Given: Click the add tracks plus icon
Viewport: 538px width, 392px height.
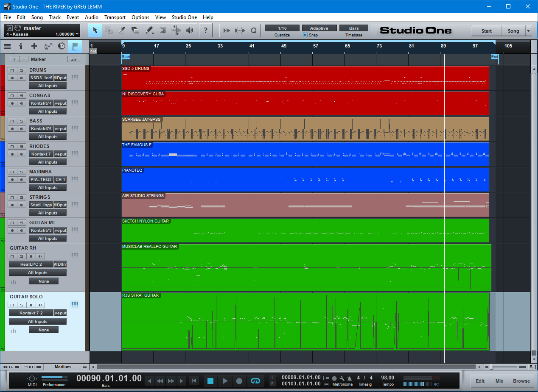Looking at the screenshot, I should coord(34,46).
